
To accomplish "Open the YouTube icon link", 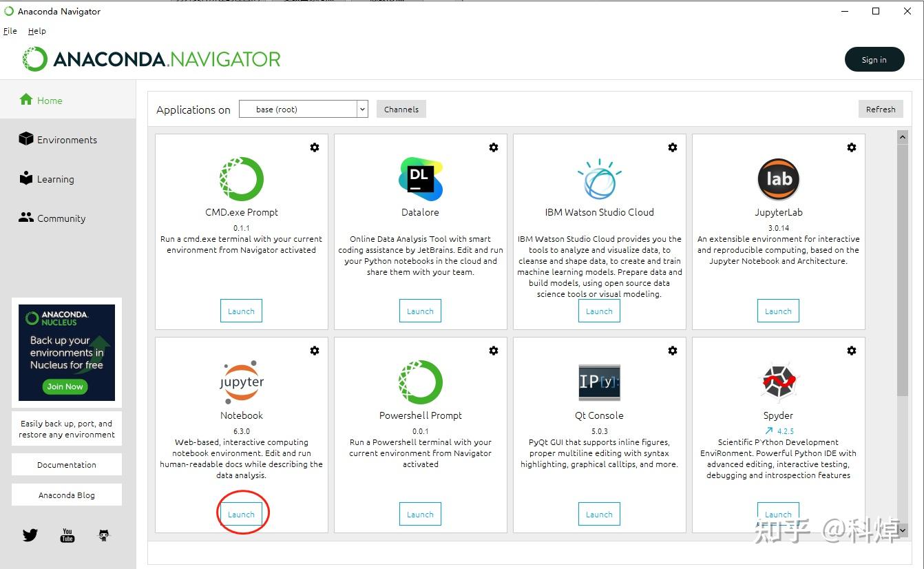I will pyautogui.click(x=67, y=535).
